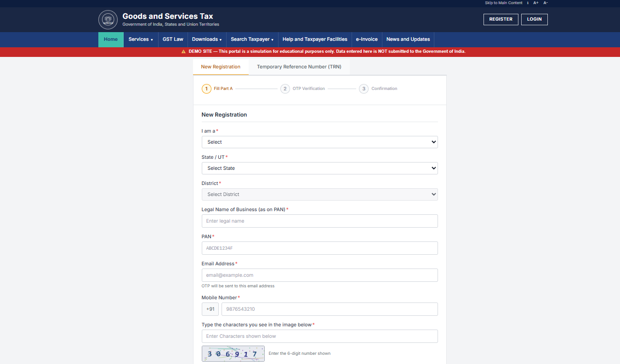Click the step 1 circle for Fill Part A
Screen dimensions: 620x364
[206, 89]
